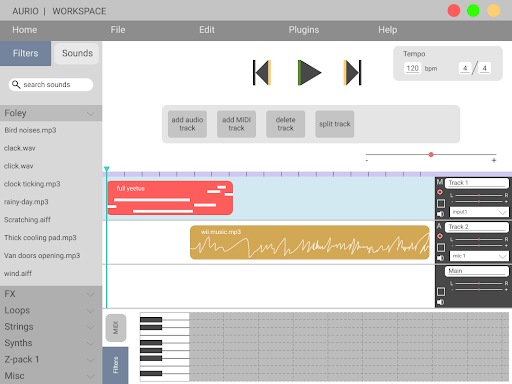The image size is (512, 384).
Task: Adjust the timeline zoom slider handle
Action: pos(431,155)
